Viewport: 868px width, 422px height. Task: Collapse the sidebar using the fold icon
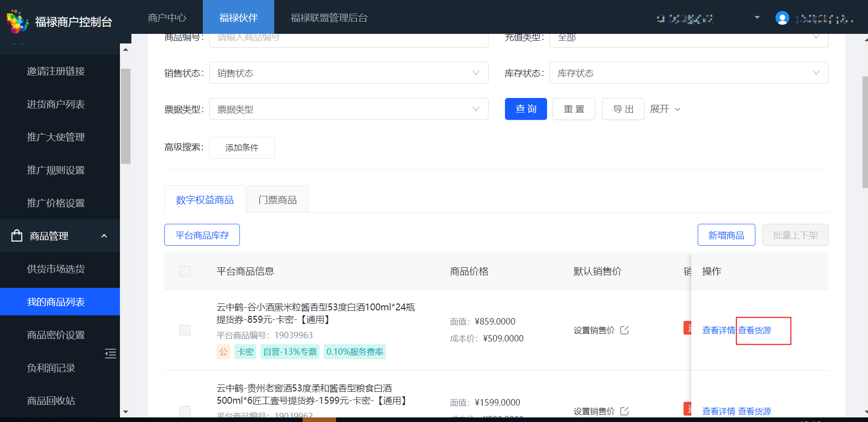(x=110, y=354)
